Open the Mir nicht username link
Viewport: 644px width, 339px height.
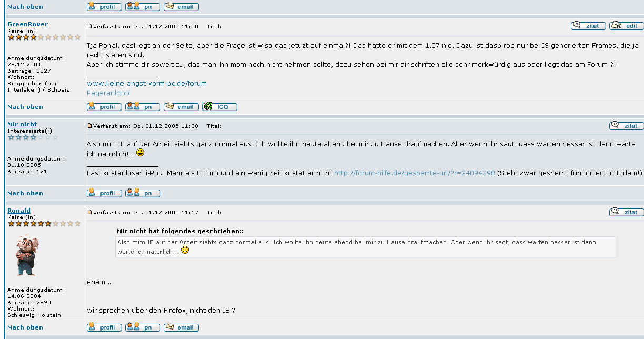22,124
